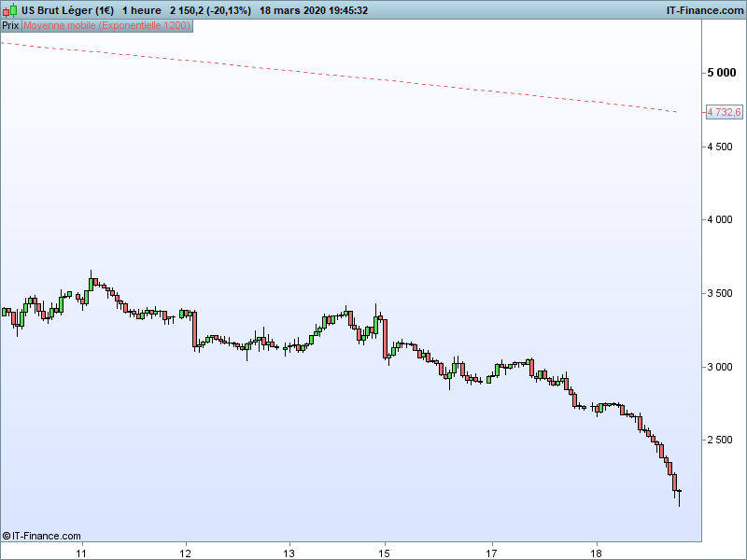This screenshot has width=747, height=560.
Task: Select the Prix label tab
Action: pyautogui.click(x=10, y=26)
